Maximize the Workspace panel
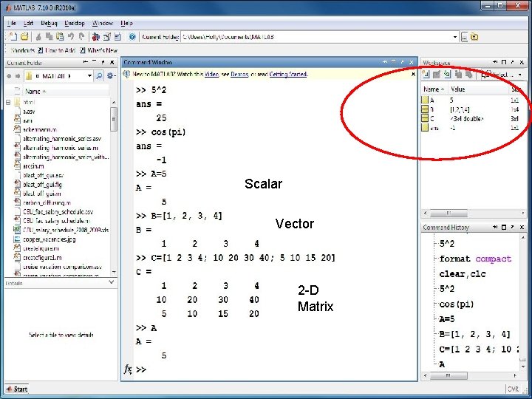Image resolution: width=532 pixels, height=399 pixels. 504,62
